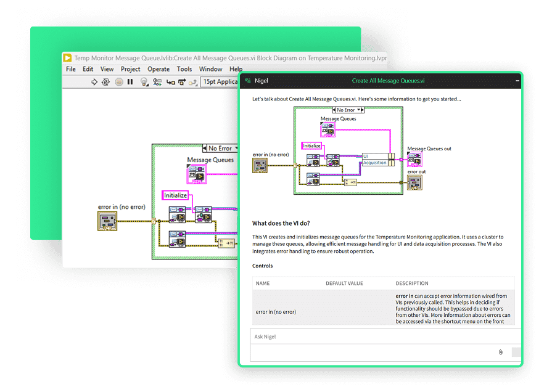Open the File menu
Viewport: 552px width, 392px height.
tap(71, 69)
